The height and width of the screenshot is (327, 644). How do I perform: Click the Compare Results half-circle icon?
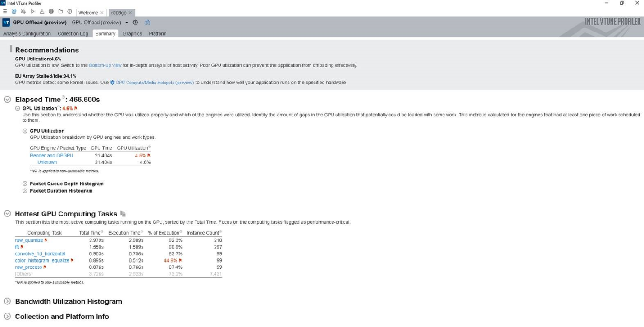pos(51,12)
